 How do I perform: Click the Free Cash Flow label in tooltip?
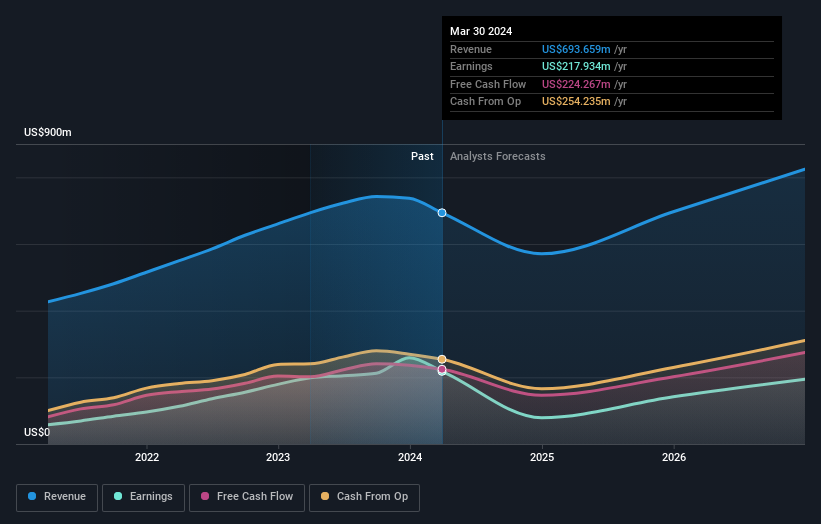pyautogui.click(x=488, y=84)
